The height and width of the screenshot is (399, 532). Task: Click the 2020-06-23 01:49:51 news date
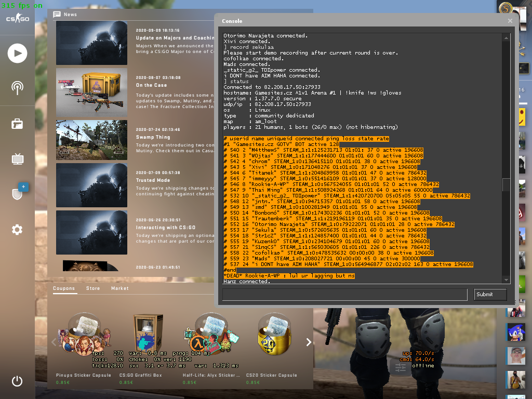158,267
